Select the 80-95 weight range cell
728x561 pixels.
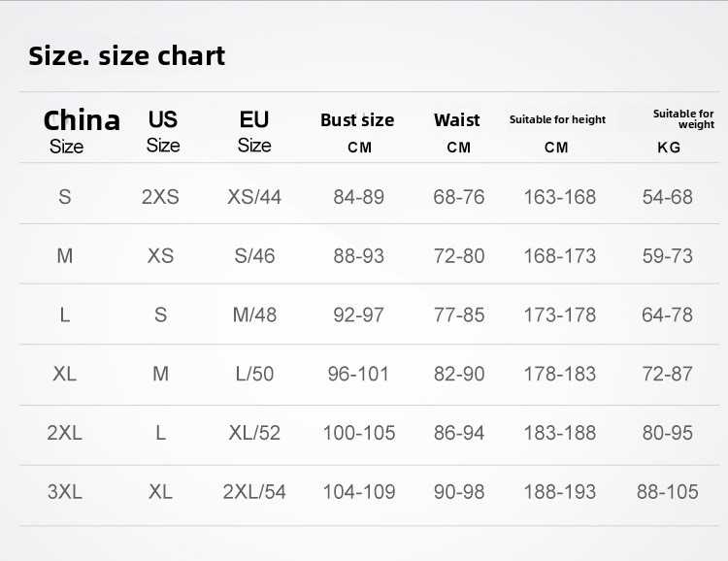[668, 433]
